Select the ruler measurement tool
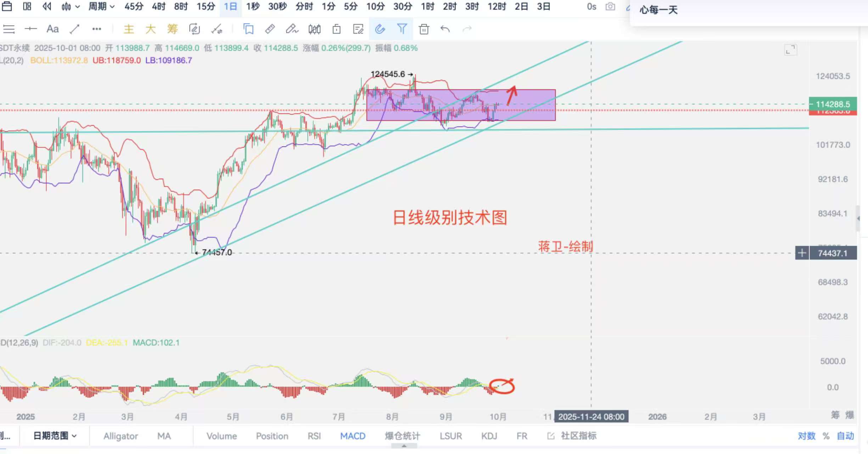This screenshot has height=454, width=868. click(x=270, y=29)
